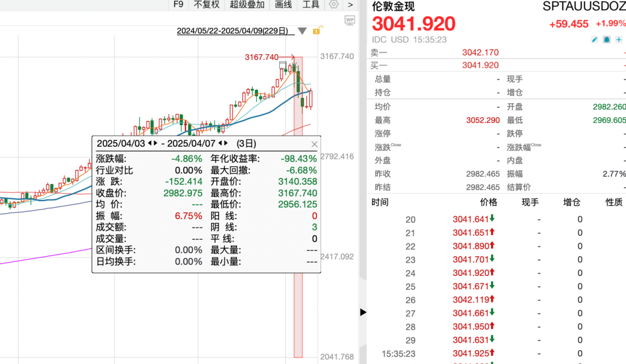
Task: Toggle the orange date-range lock icon
Action: (317, 31)
